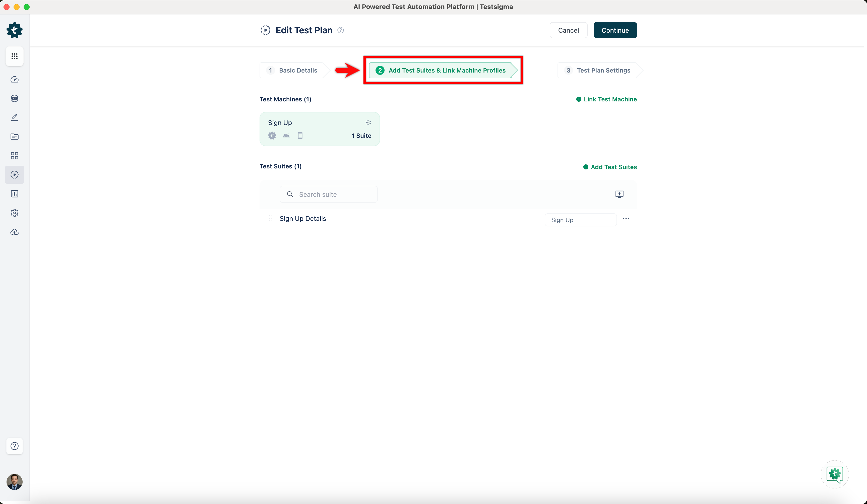Open the Test Plans run icon in sidebar
The image size is (867, 504).
pos(15,175)
